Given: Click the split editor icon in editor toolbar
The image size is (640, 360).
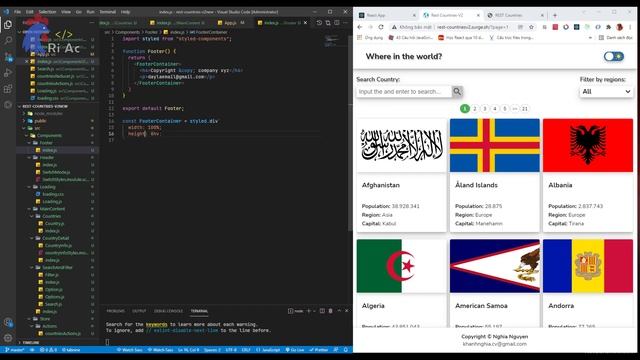Looking at the screenshot, I should [337, 23].
